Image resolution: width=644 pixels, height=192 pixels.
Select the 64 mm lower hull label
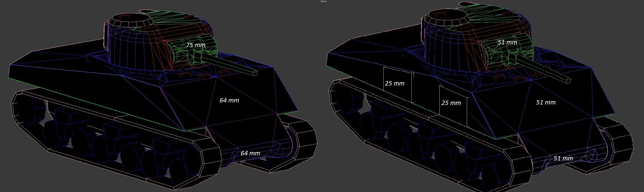click(x=250, y=153)
